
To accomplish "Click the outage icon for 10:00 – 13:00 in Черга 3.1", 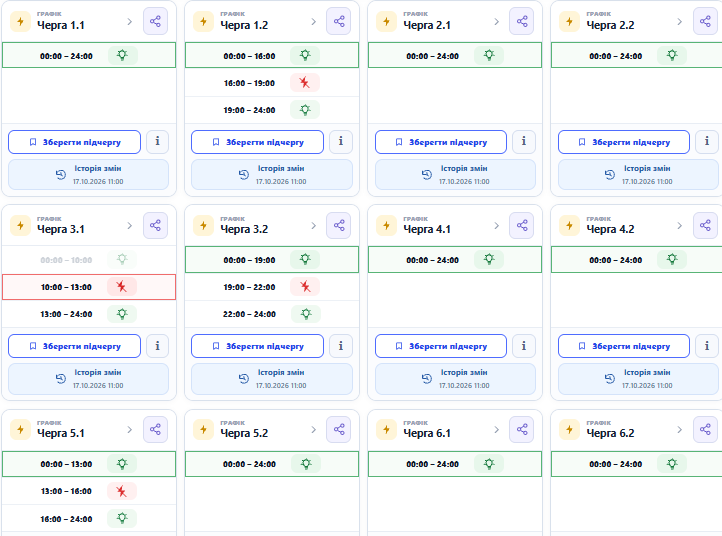I will tap(122, 287).
